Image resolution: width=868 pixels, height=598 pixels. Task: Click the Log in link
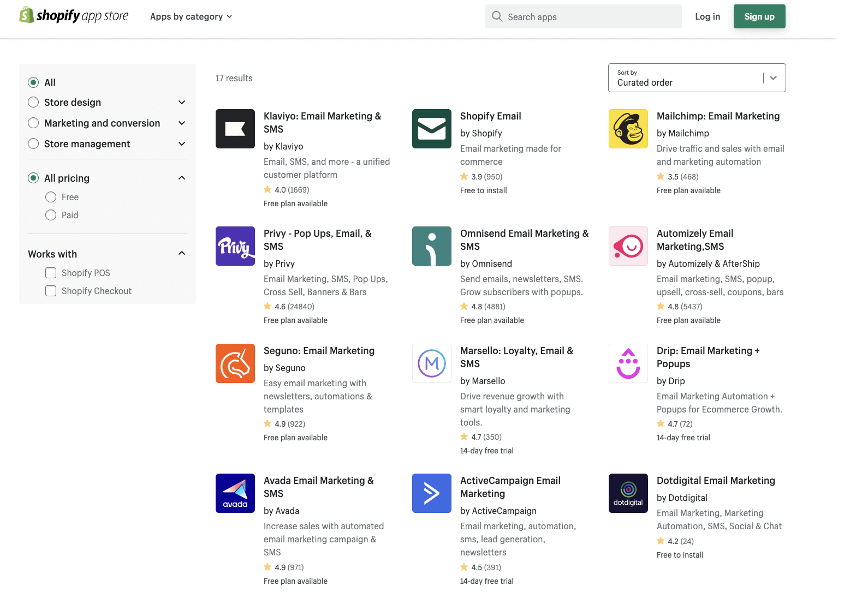tap(708, 16)
